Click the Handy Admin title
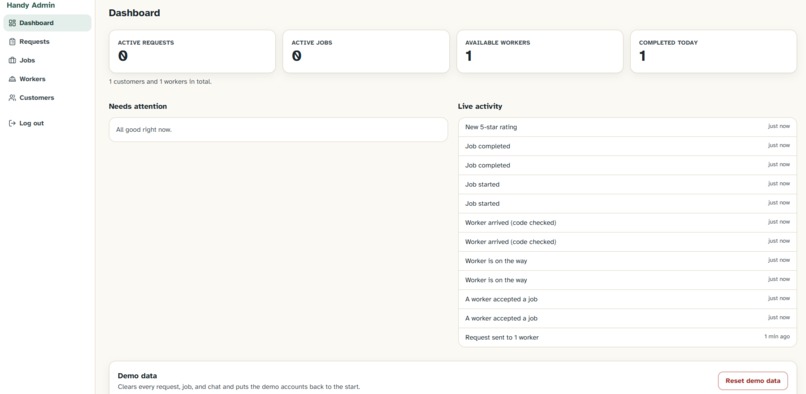Screen dimensions: 806x394 [x=31, y=5]
